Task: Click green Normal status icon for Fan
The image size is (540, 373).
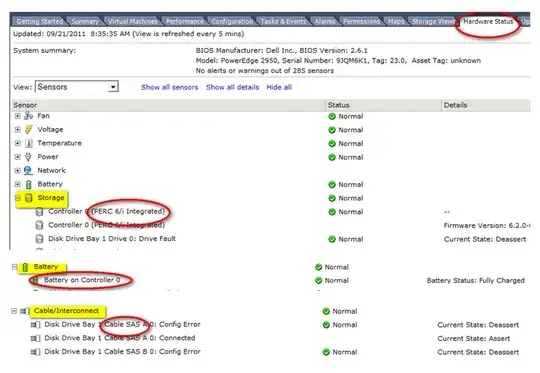Action: click(x=332, y=116)
